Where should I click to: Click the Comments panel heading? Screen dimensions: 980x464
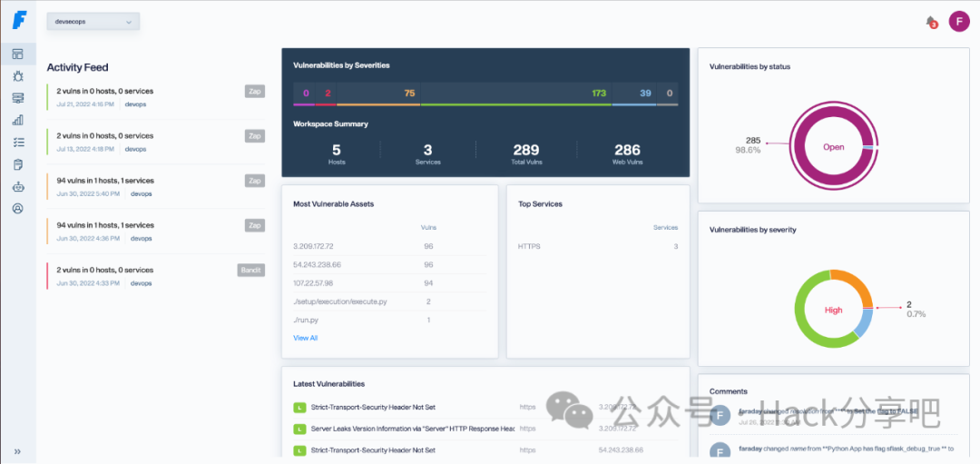click(728, 391)
